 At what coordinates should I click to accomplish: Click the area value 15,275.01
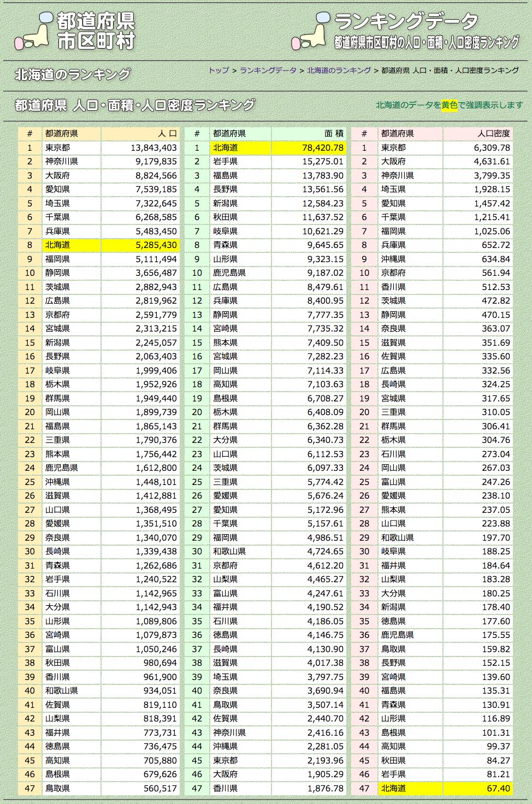pyautogui.click(x=323, y=161)
